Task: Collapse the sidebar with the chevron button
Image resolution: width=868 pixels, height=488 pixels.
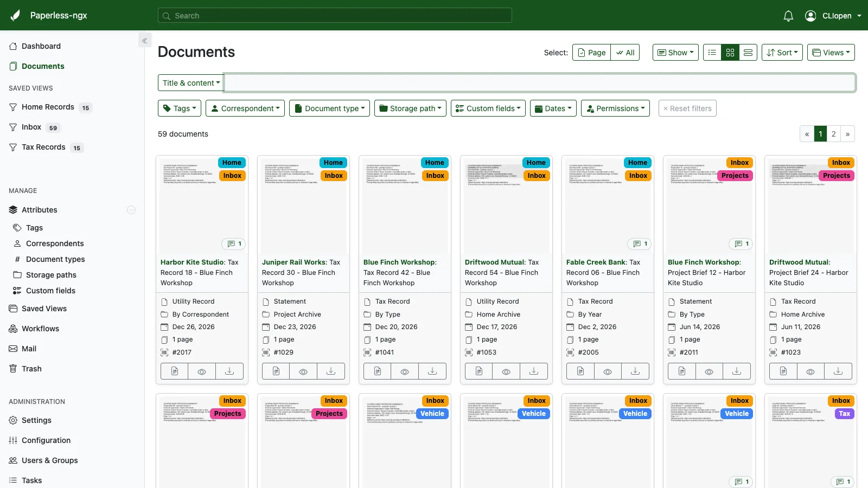Action: [144, 41]
